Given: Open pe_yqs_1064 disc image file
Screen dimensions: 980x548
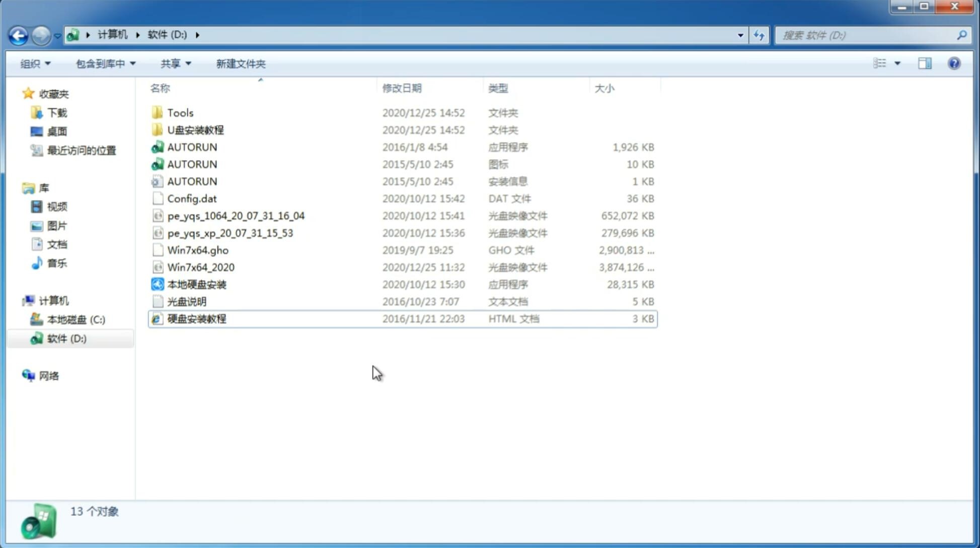Looking at the screenshot, I should pyautogui.click(x=236, y=216).
